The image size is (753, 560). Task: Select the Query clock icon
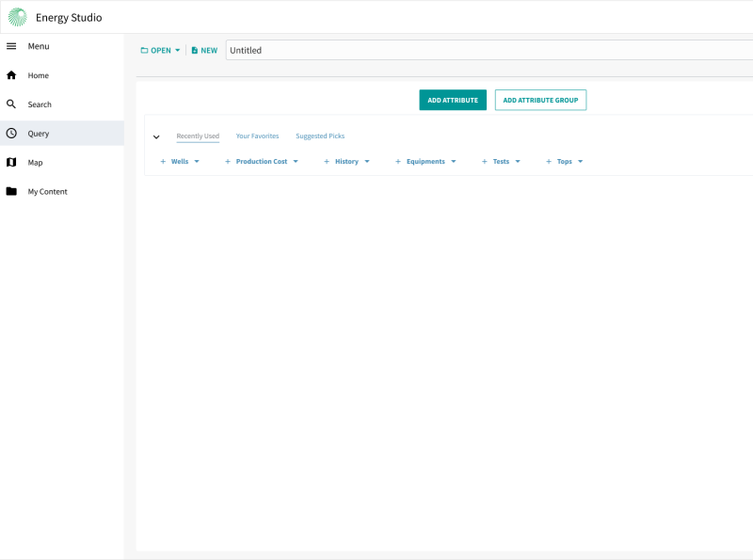point(12,133)
